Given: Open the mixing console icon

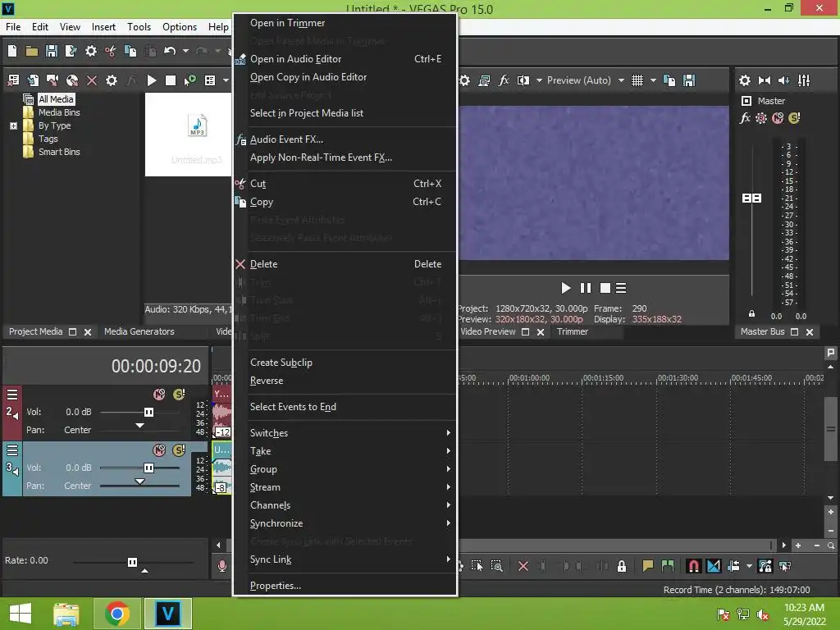Looking at the screenshot, I should (x=804, y=80).
